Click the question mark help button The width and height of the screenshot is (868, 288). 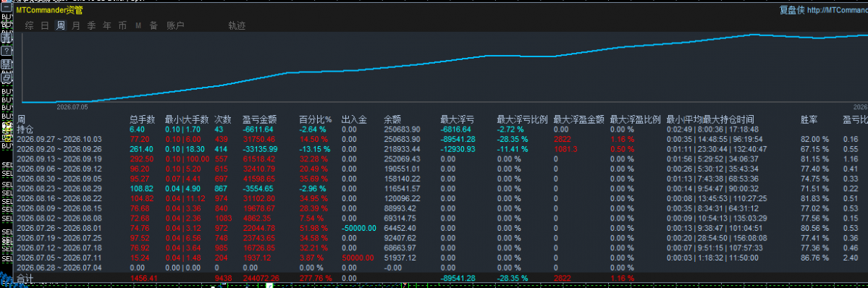[6, 51]
